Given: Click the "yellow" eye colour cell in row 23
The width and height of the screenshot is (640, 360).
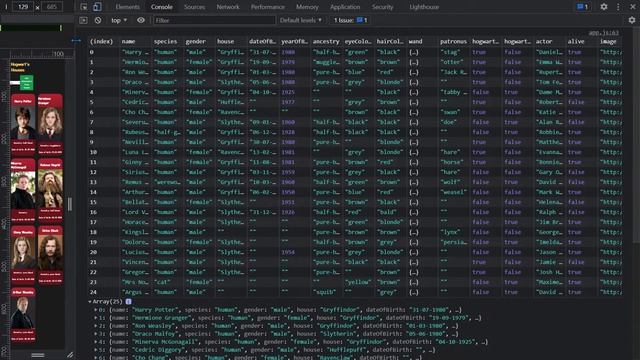Looking at the screenshot, I should tap(358, 282).
